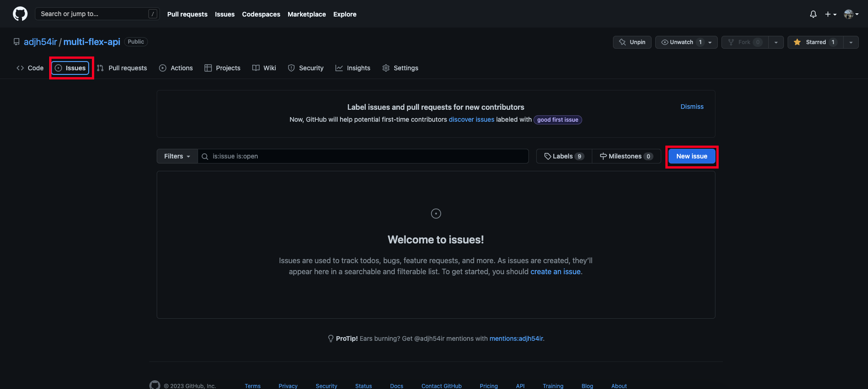Open the user avatar menu
The height and width of the screenshot is (389, 868).
point(851,14)
